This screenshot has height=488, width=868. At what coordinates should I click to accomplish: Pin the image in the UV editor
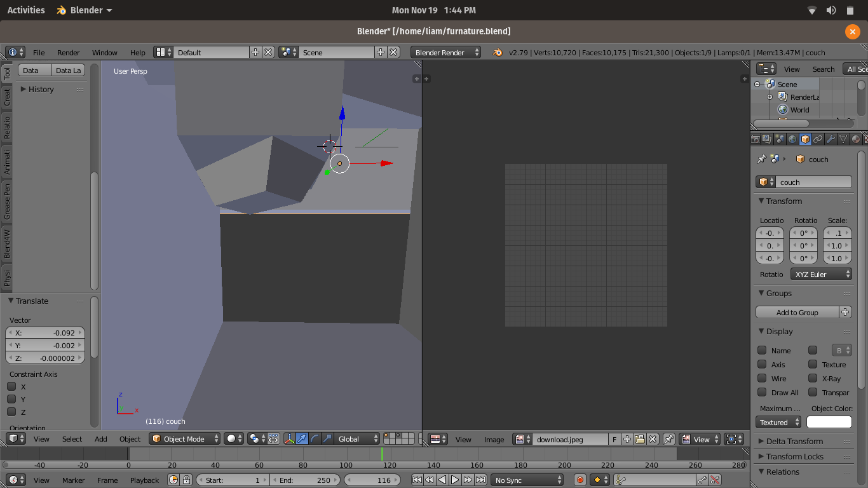coord(669,439)
